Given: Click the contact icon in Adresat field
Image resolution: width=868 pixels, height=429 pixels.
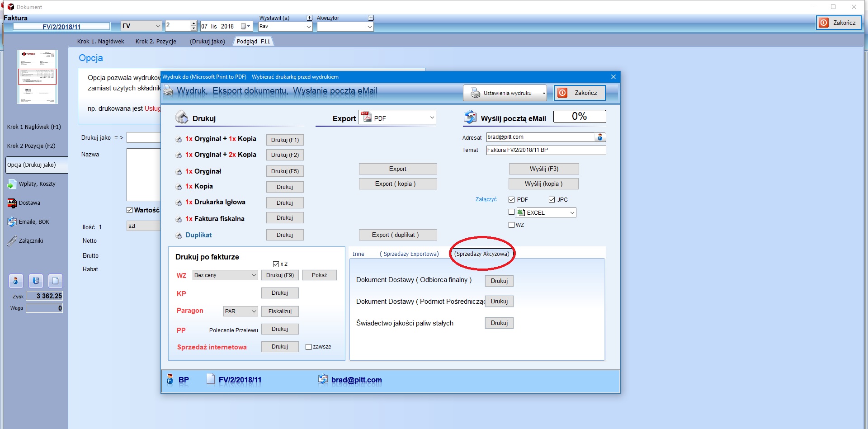Looking at the screenshot, I should pos(600,137).
